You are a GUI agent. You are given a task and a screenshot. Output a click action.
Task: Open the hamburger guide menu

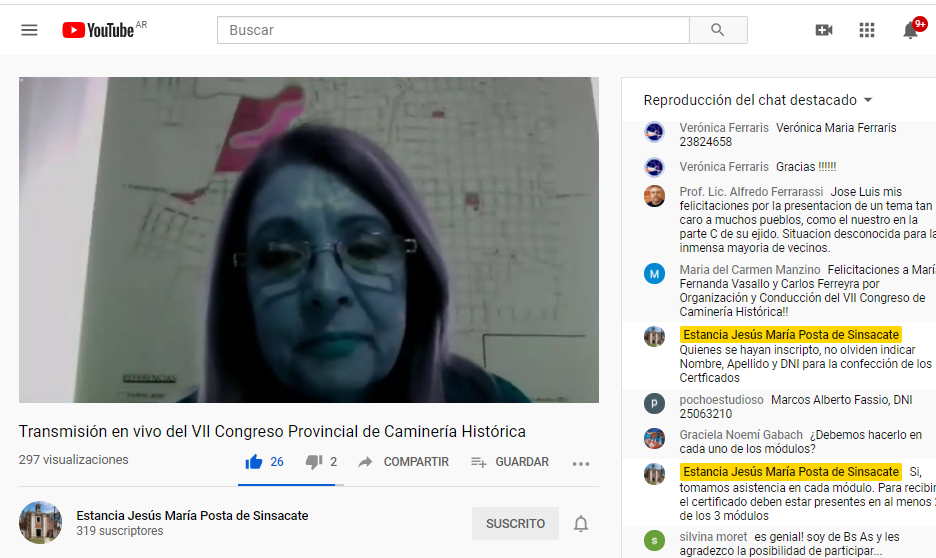(29, 30)
